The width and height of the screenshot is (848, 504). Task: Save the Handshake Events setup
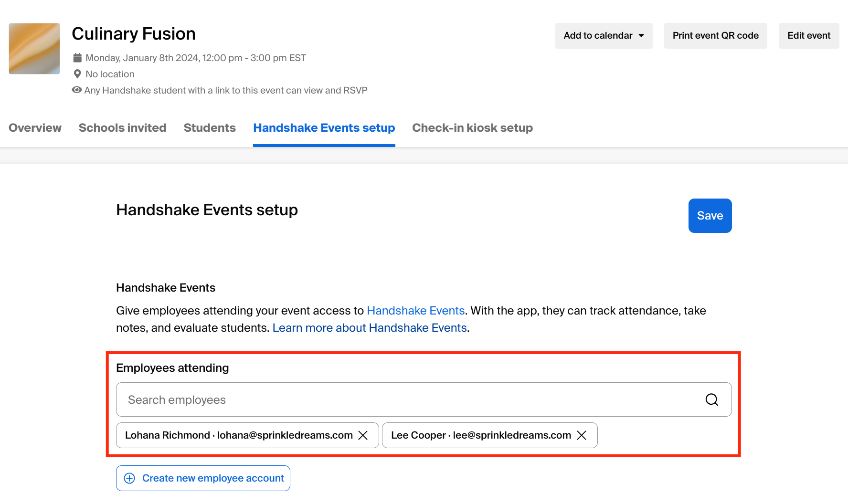coord(710,216)
